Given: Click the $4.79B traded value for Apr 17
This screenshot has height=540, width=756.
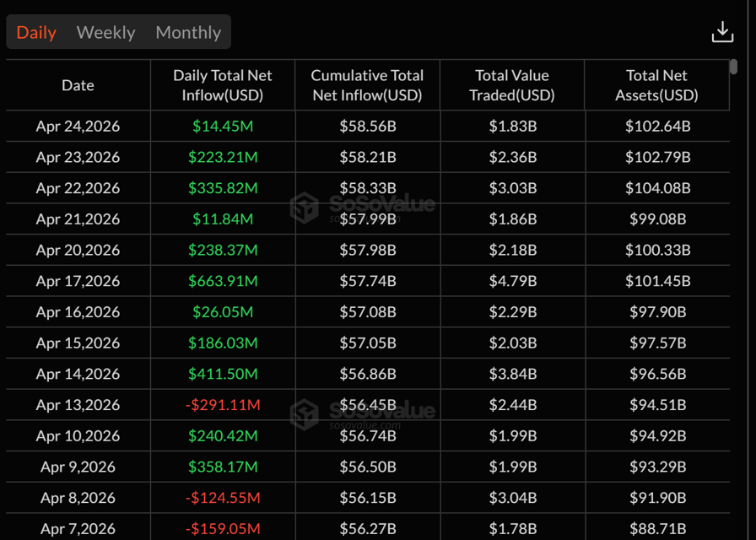Looking at the screenshot, I should pos(512,281).
